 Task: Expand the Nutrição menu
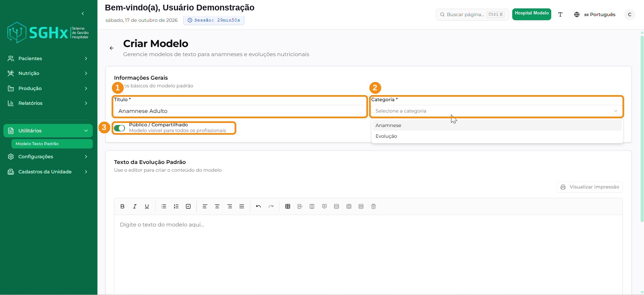click(48, 73)
